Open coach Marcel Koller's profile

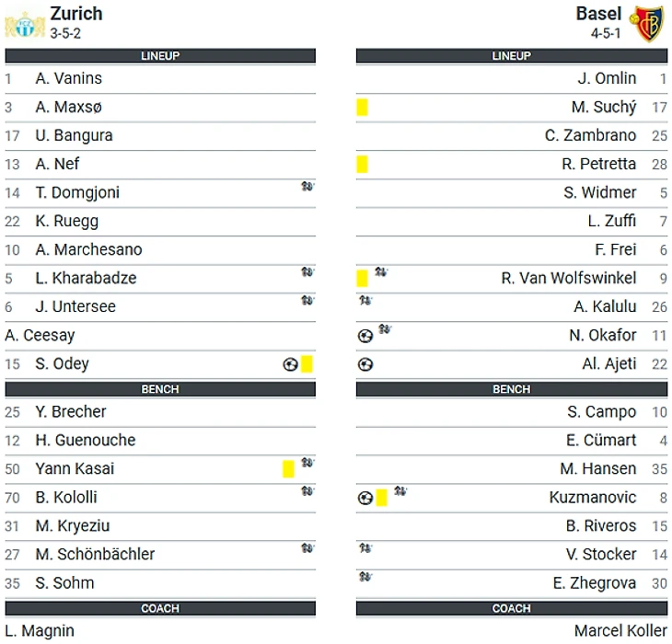(620, 631)
